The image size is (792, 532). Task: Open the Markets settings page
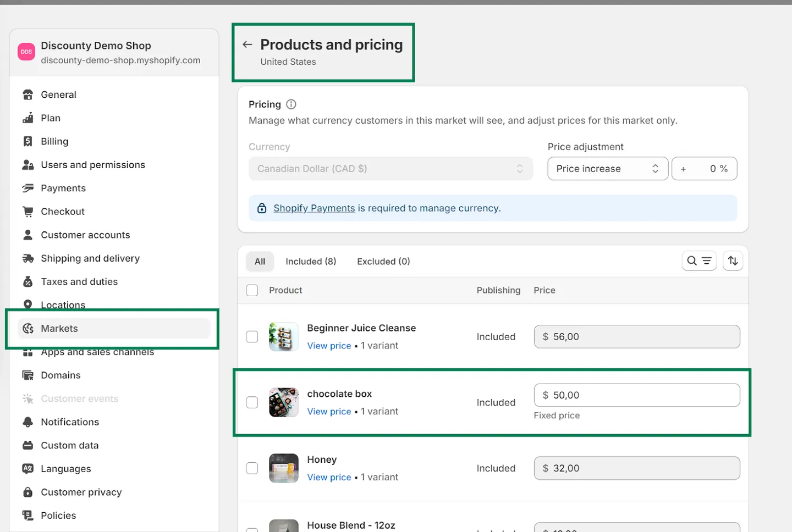point(114,329)
